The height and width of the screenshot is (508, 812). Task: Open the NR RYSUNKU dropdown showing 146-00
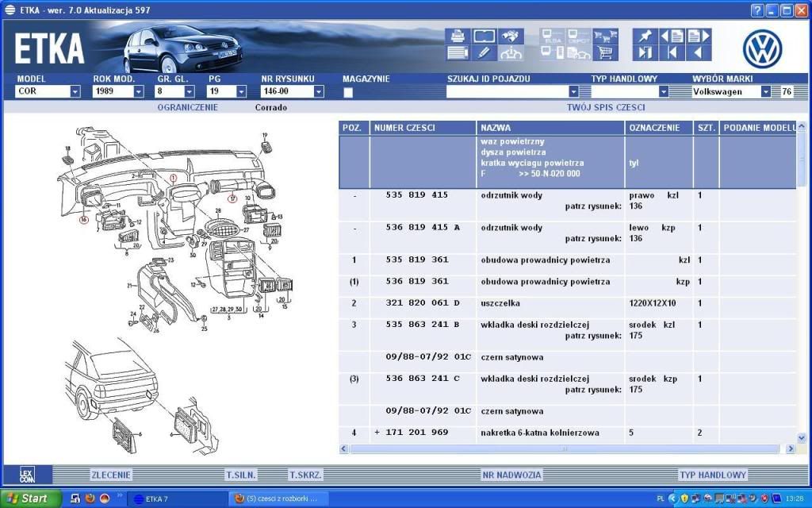point(319,91)
